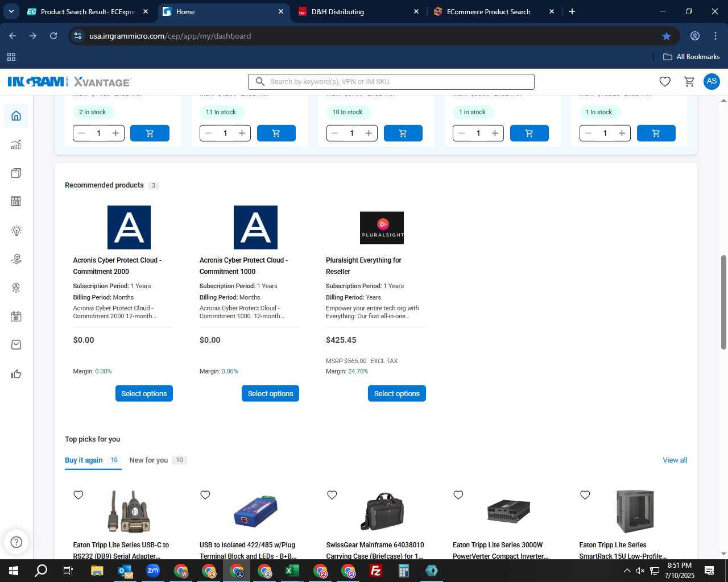Open the Pluralsight Everything for Reseller title
This screenshot has height=582, width=728.
click(x=363, y=265)
